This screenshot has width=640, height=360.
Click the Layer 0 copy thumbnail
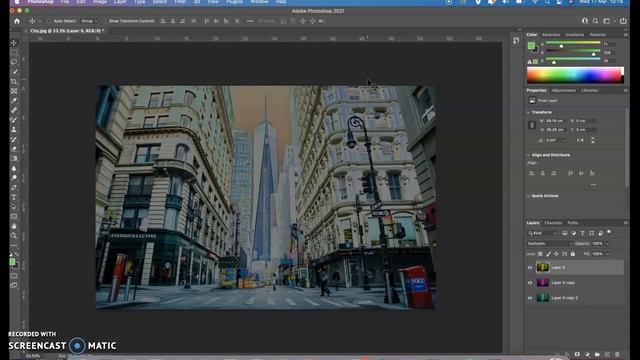coord(542,283)
